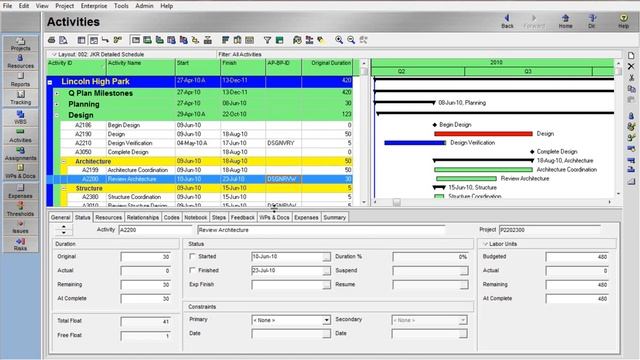
Task: Click the Gantt horizontal scrollbar thumb
Action: 396,202
